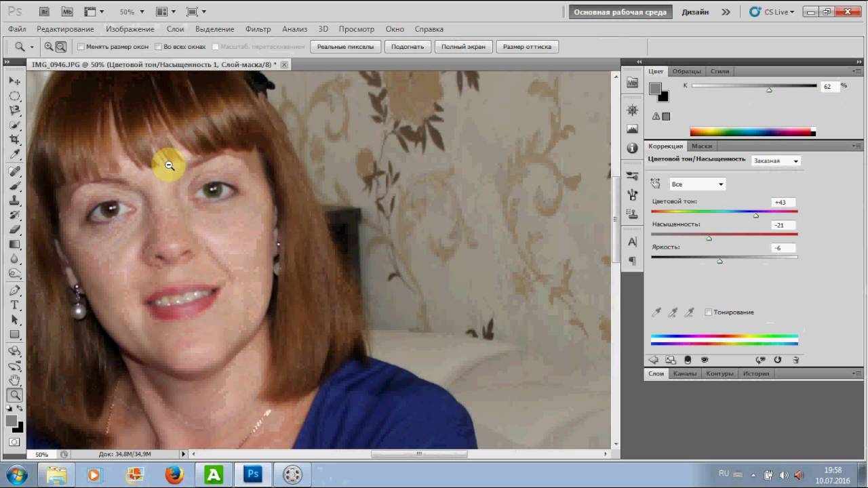Open the 'Фильтр' menu
The width and height of the screenshot is (868, 488).
pos(258,29)
